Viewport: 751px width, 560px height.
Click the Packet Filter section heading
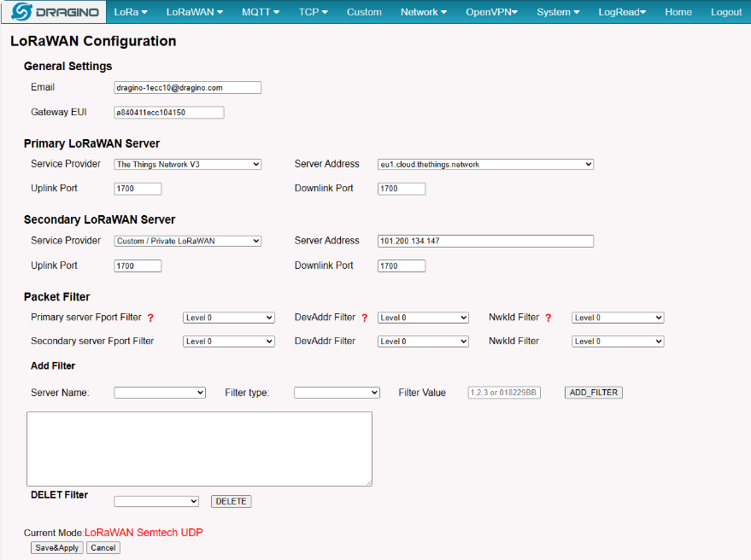[57, 297]
